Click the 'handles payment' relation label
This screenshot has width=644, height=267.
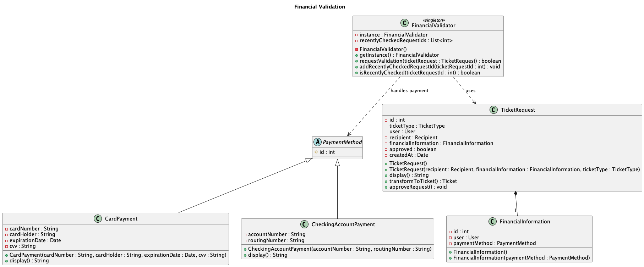tap(409, 91)
